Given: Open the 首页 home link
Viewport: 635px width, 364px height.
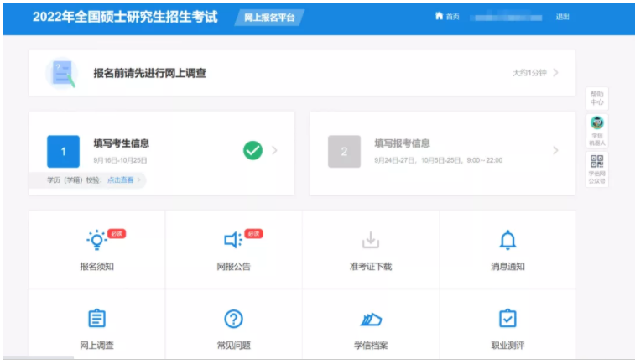Looking at the screenshot, I should click(452, 17).
